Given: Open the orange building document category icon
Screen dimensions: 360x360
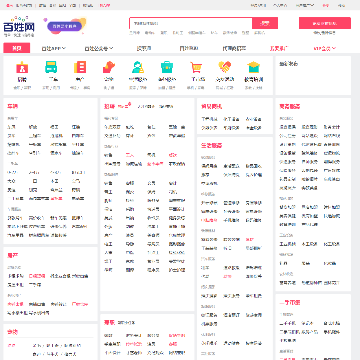Looking at the screenshot, I should 80,67.
